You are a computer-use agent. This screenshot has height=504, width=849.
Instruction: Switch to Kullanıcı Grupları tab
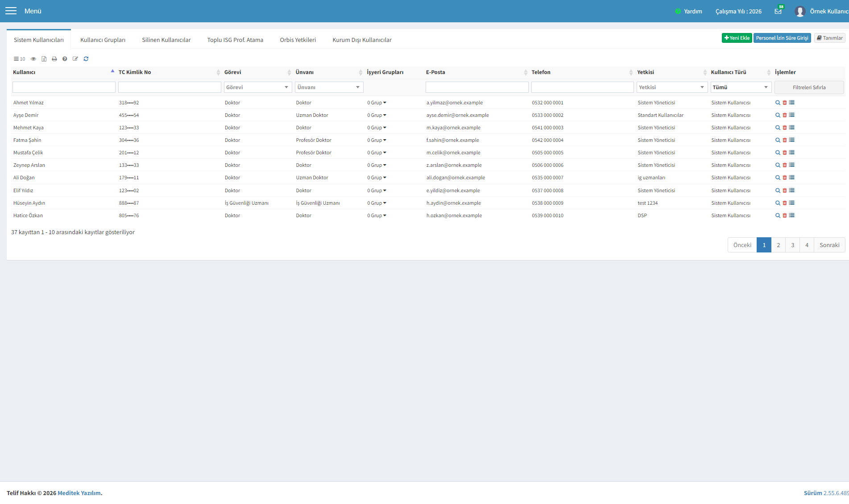tap(103, 40)
